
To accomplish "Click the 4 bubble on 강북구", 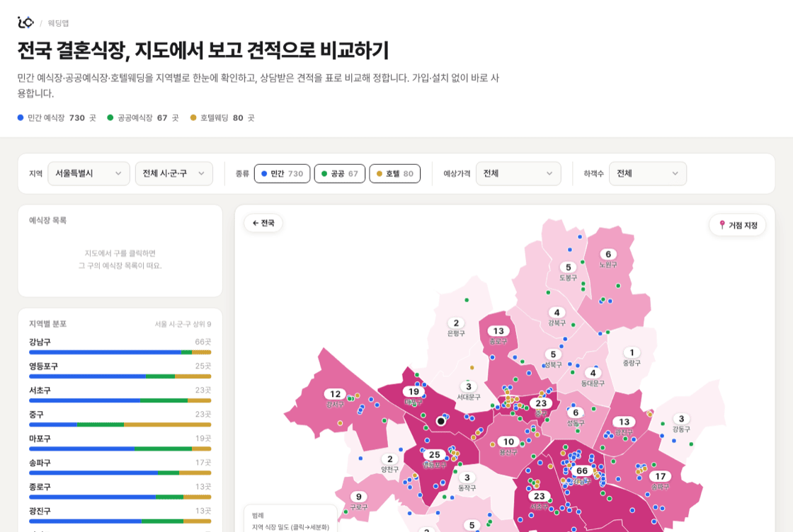I will 557,313.
